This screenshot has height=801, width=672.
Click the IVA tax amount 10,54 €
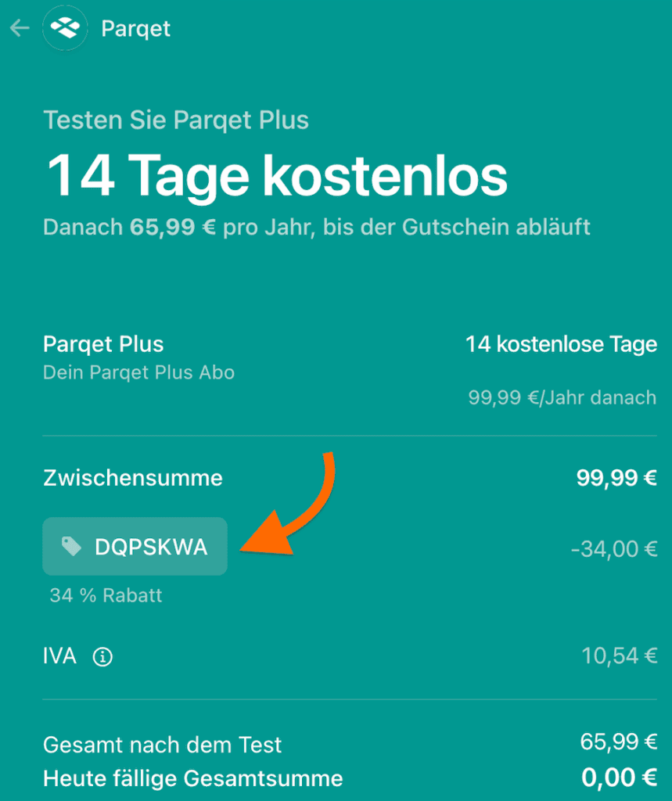619,656
